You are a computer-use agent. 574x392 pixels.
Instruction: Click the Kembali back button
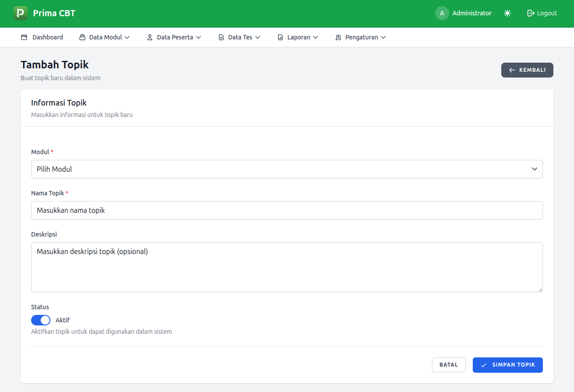pyautogui.click(x=527, y=70)
